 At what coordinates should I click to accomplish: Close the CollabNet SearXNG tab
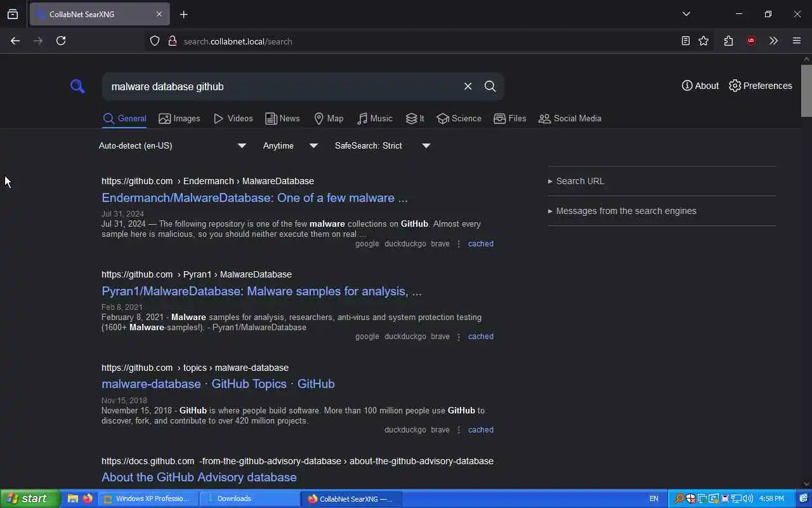(x=159, y=14)
